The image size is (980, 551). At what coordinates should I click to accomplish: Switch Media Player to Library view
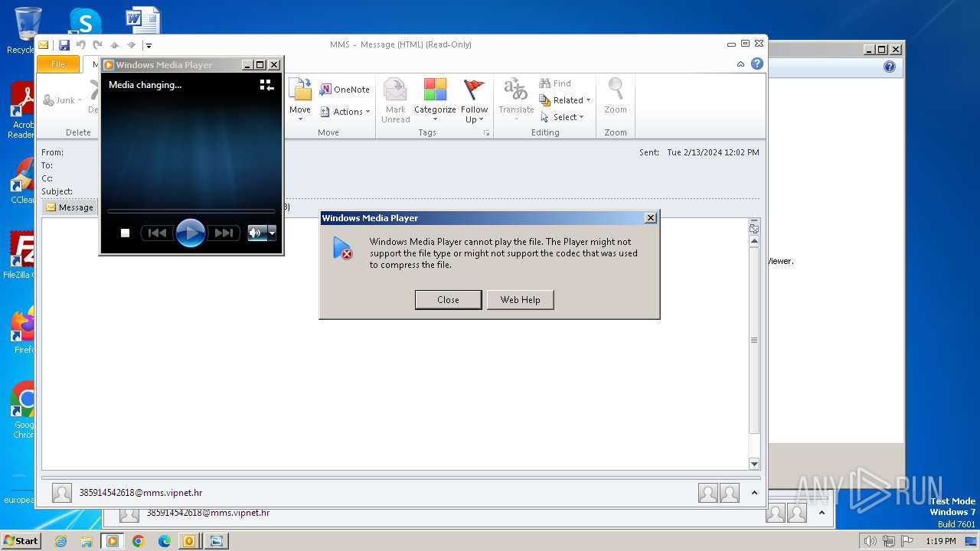[x=266, y=85]
